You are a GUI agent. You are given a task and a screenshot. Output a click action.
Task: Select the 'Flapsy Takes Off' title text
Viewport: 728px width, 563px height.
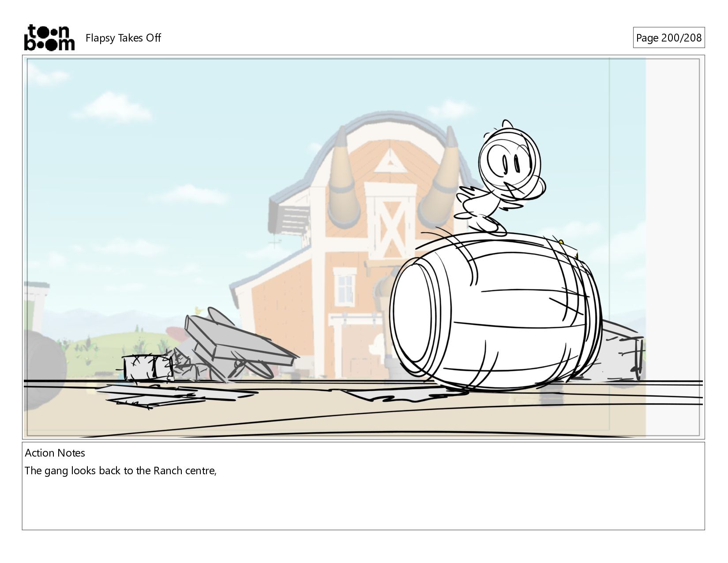click(123, 38)
